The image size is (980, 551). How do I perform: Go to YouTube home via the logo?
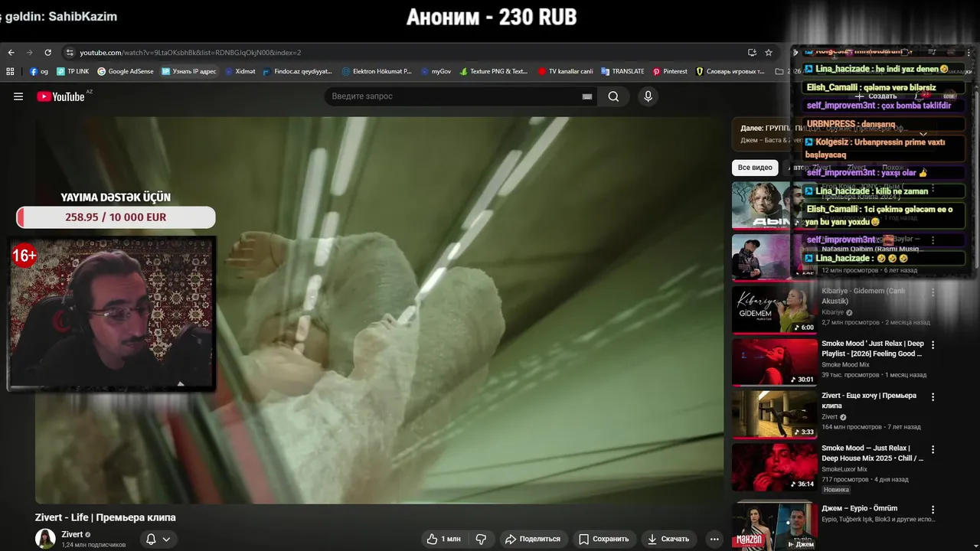point(60,96)
